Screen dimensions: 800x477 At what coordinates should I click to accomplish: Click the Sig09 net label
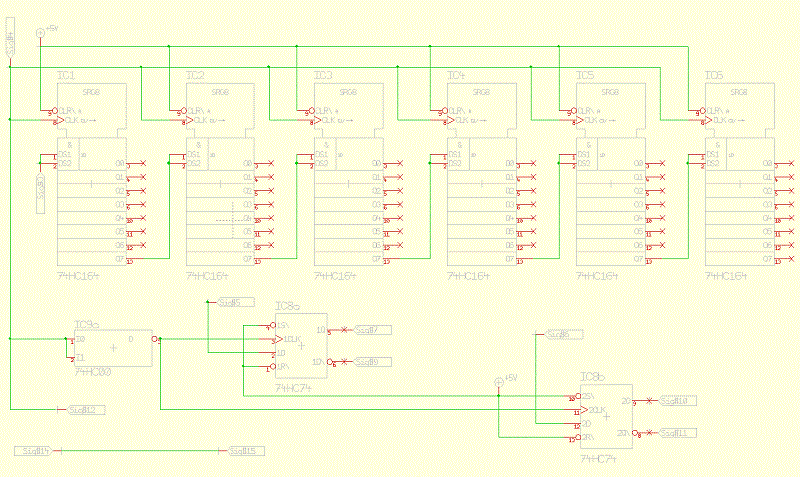pyautogui.click(x=372, y=362)
